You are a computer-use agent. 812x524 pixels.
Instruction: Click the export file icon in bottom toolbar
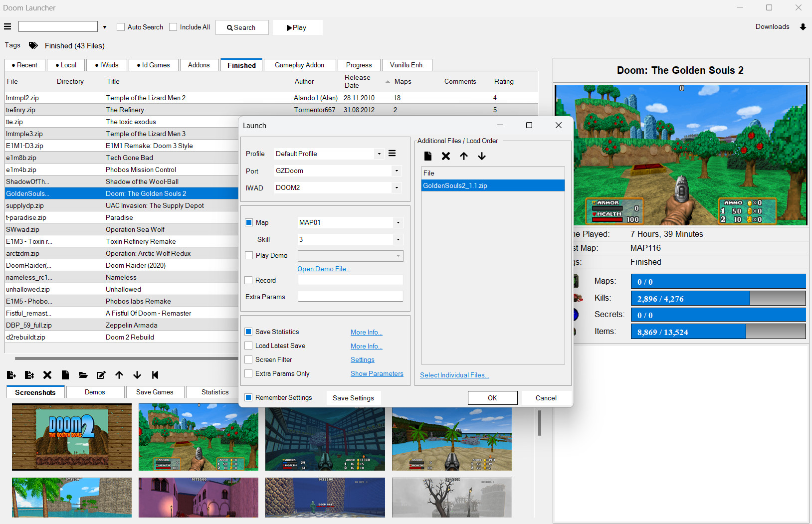tap(11, 375)
